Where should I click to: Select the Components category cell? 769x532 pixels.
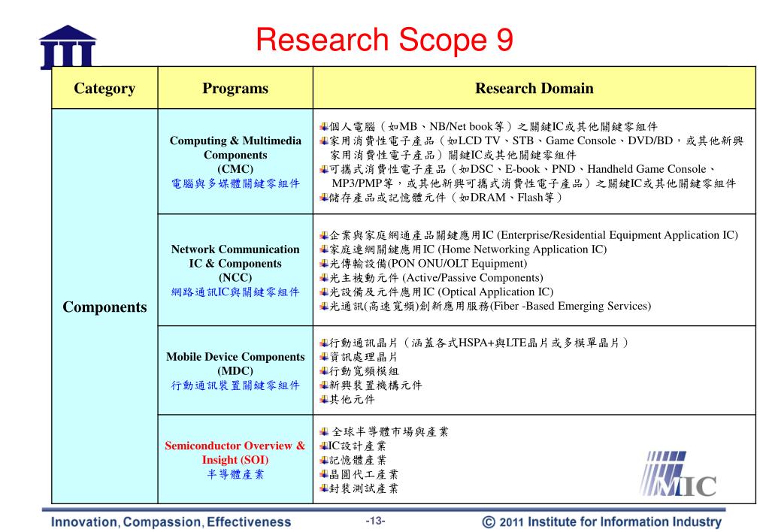(104, 307)
